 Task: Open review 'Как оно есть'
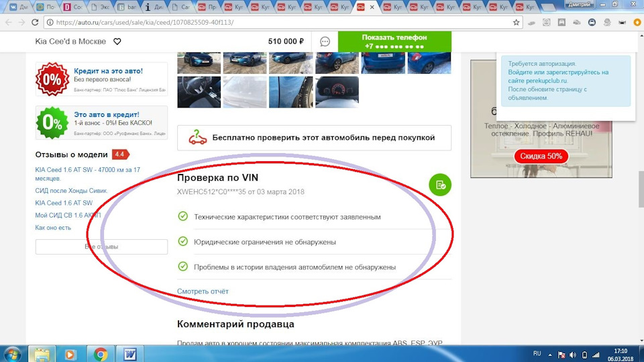coord(53,228)
